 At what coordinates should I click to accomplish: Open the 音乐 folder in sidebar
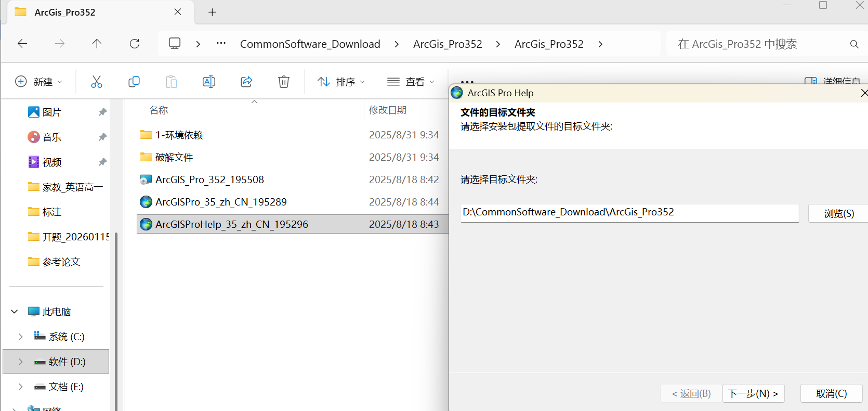[x=51, y=137]
